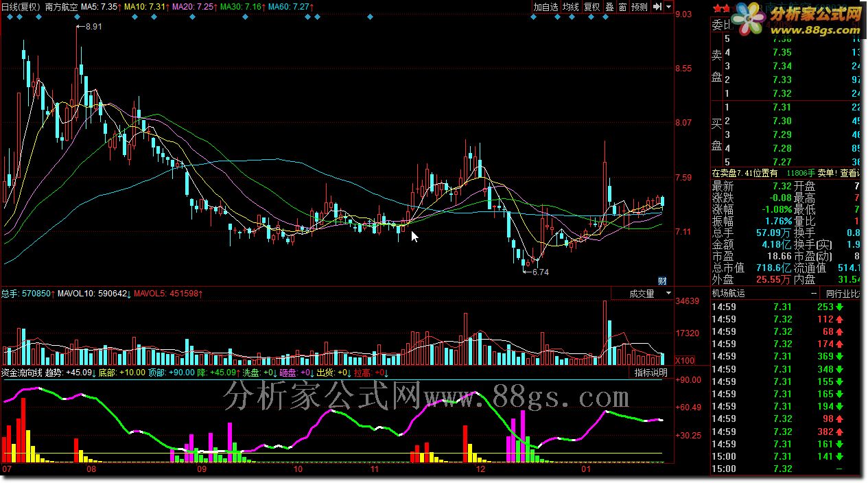Click the 预测 forecast button
Image resolution: width=868 pixels, height=483 pixels.
640,7
